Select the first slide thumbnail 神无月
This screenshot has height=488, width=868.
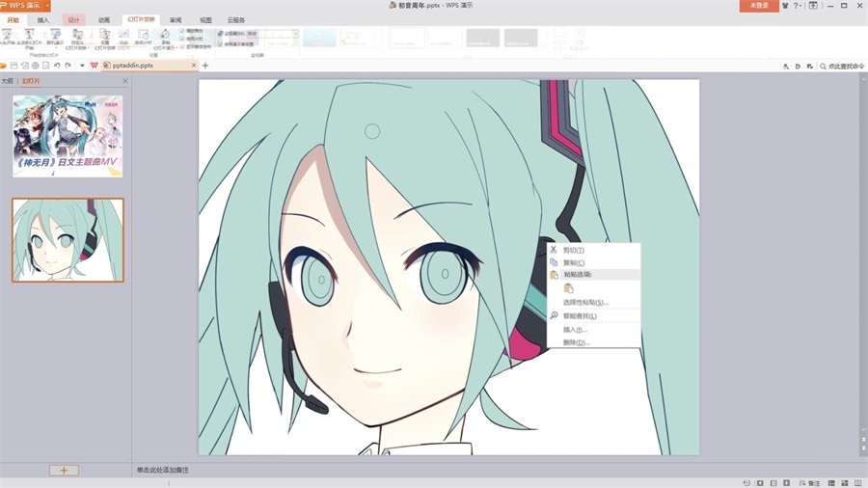[68, 136]
